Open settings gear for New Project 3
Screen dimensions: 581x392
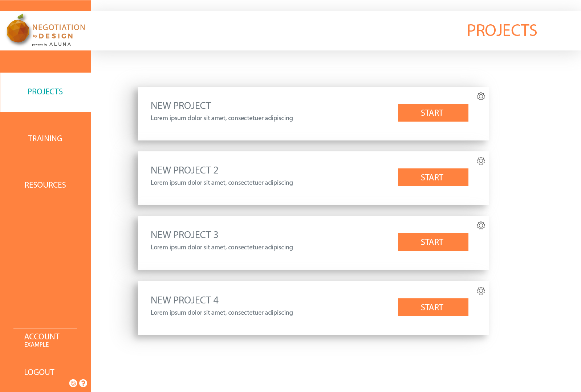tap(481, 225)
